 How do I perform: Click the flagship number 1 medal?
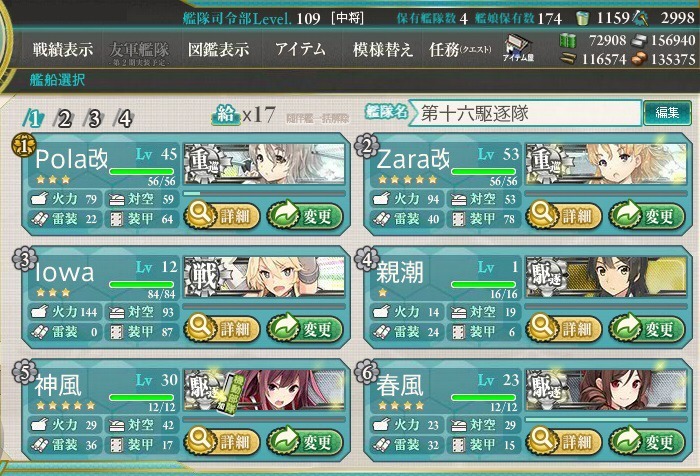23,145
